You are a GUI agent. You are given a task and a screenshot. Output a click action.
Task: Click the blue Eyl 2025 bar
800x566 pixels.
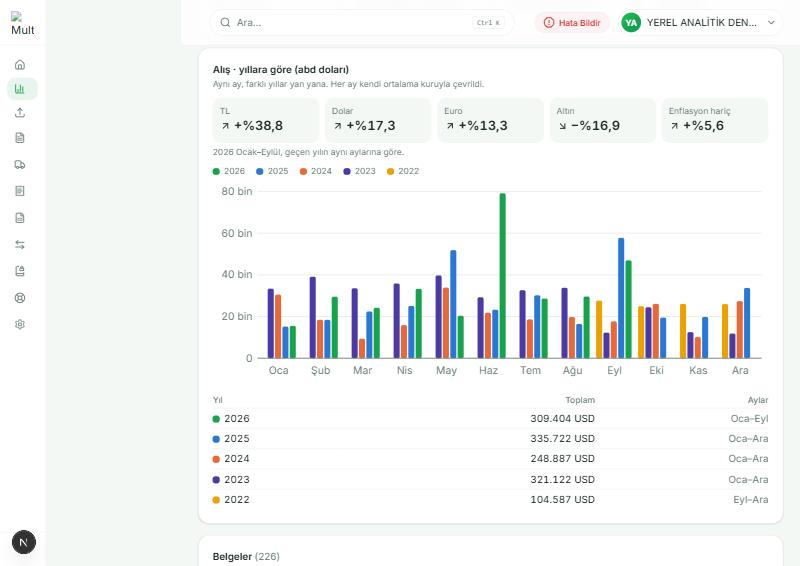(x=621, y=298)
